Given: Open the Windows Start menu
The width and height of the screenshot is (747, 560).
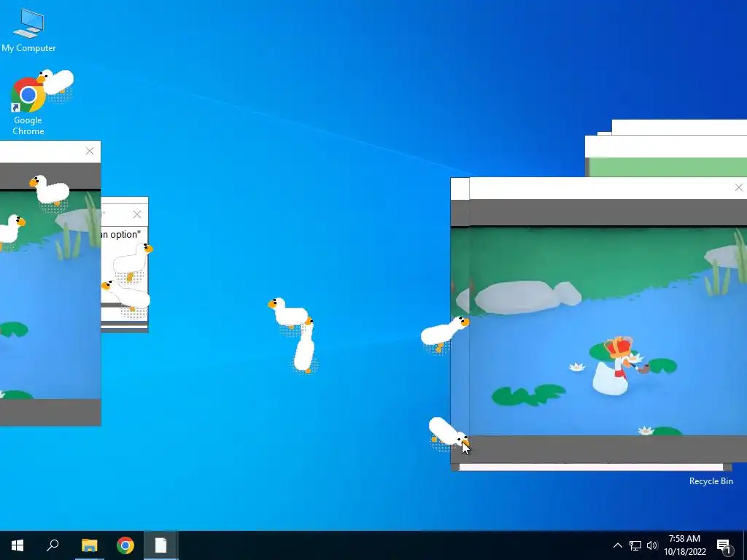Looking at the screenshot, I should coord(18,545).
